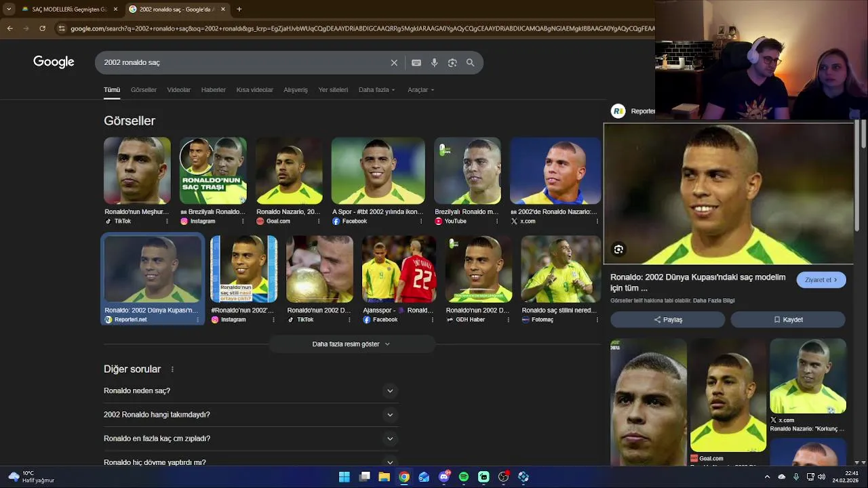868x488 pixels.
Task: Click the large preview image of Ronaldo
Action: 729,193
